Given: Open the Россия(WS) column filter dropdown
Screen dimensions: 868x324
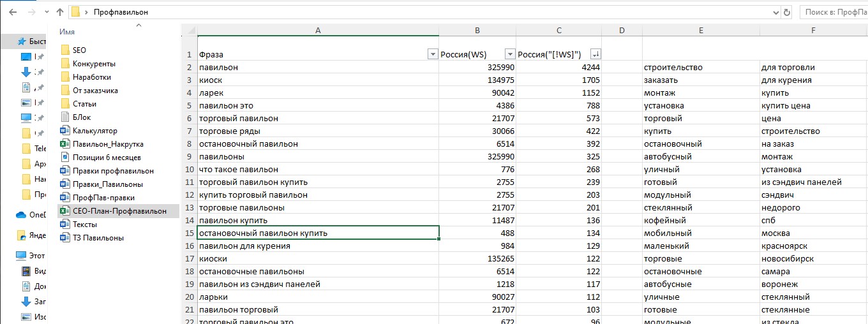Looking at the screenshot, I should pyautogui.click(x=509, y=54).
